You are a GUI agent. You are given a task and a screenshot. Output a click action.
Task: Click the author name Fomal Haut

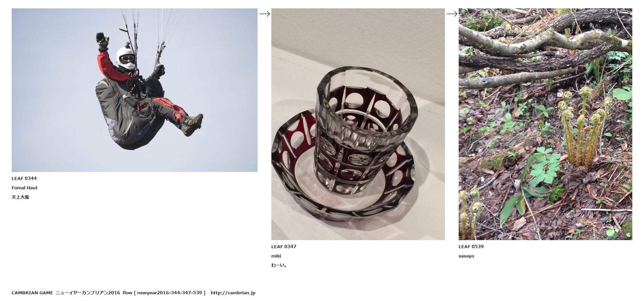coord(25,188)
